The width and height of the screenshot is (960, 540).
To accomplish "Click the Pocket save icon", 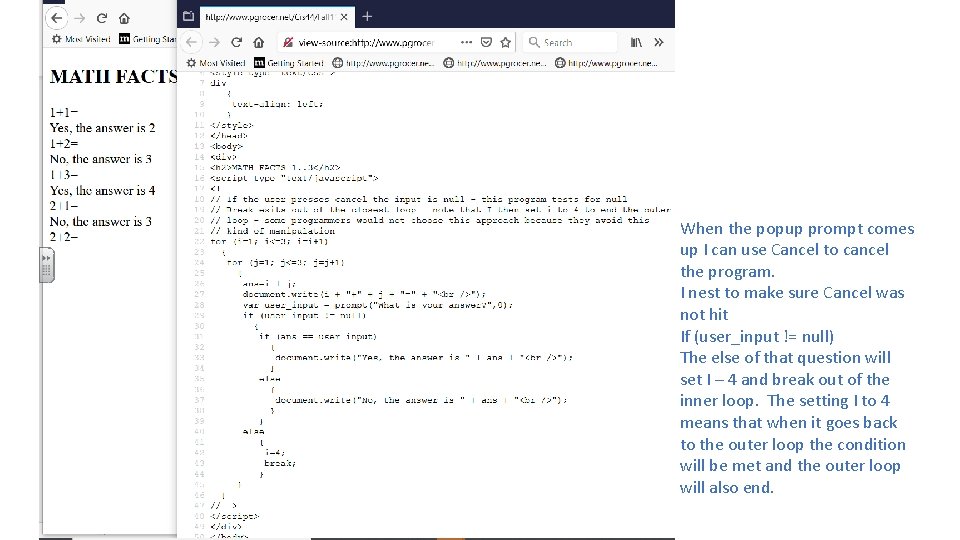I will tap(486, 42).
